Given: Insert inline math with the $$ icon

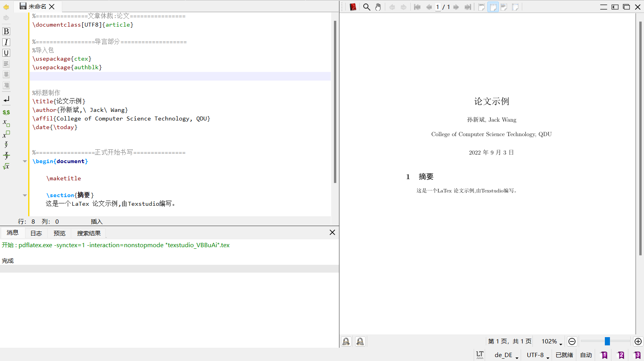Looking at the screenshot, I should [6, 112].
